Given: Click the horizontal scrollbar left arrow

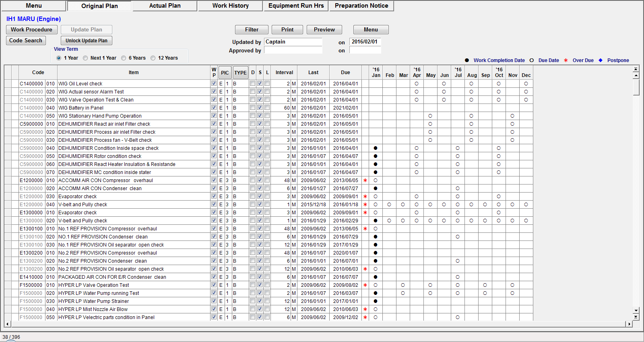Looking at the screenshot, I should click(7, 324).
